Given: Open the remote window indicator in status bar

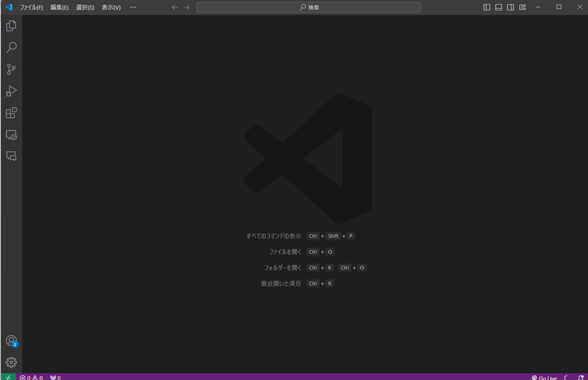Looking at the screenshot, I should pos(8,377).
